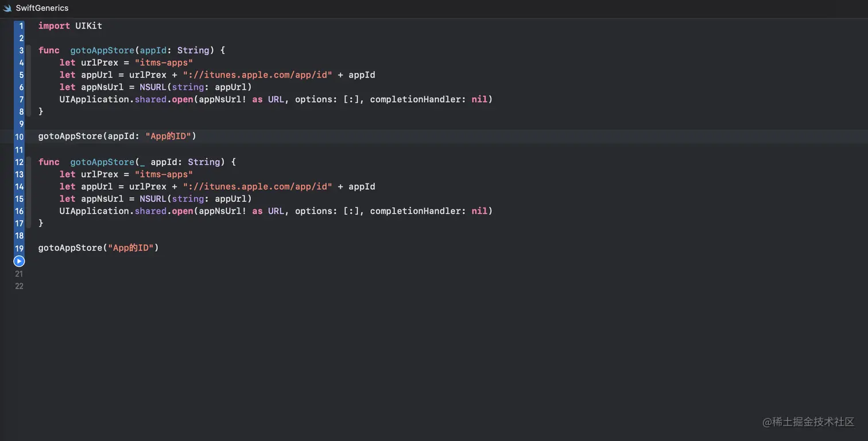Click 'gotoAppStore(_ appId: String)' declaration on line 12
The image size is (868, 441).
148,162
